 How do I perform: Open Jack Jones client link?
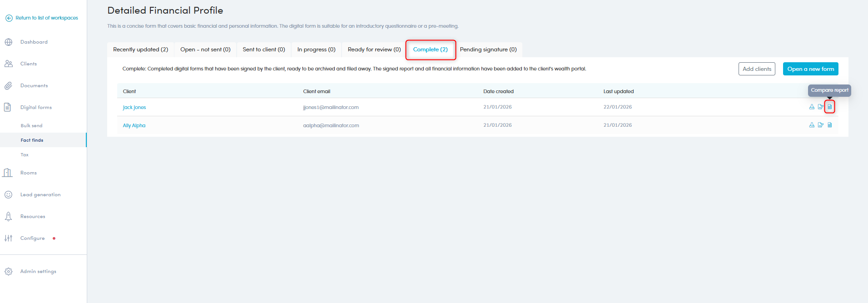pos(134,107)
